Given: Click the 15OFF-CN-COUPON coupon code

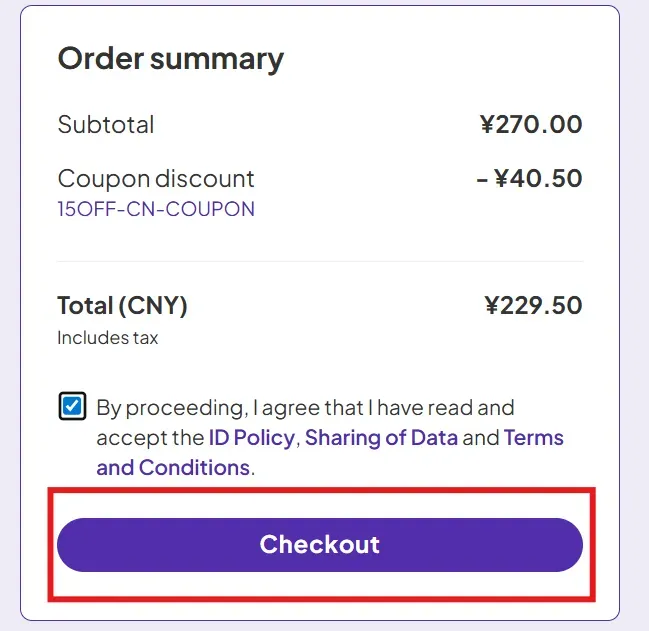Looking at the screenshot, I should tap(156, 209).
